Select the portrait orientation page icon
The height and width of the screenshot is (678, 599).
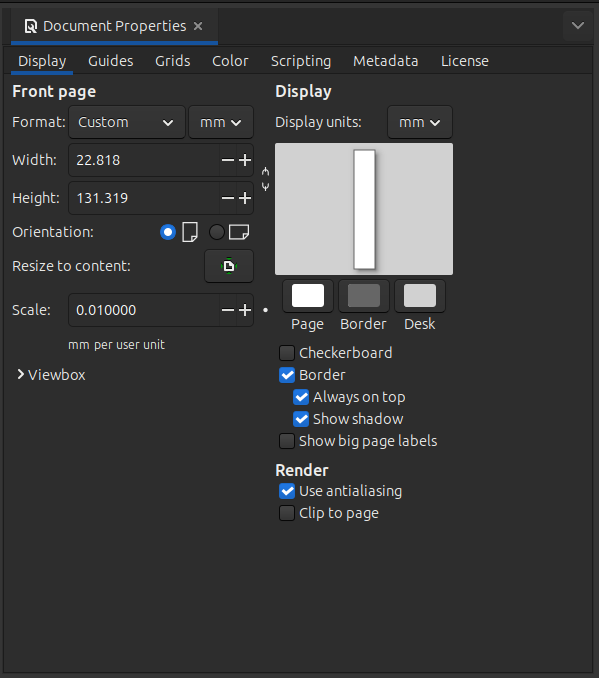point(190,232)
